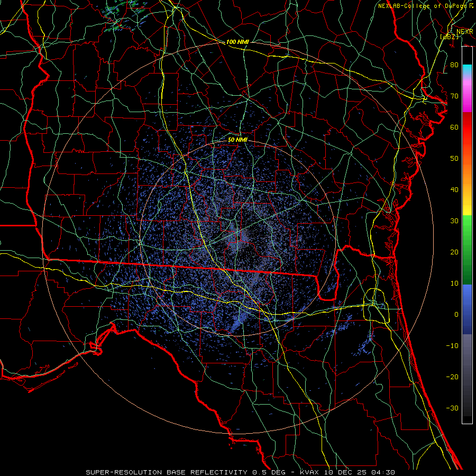The width and height of the screenshot is (476, 476).
Task: Click the SUPER-RESOLUTION BASE REFLECTIVITY caption text
Action: [167, 472]
